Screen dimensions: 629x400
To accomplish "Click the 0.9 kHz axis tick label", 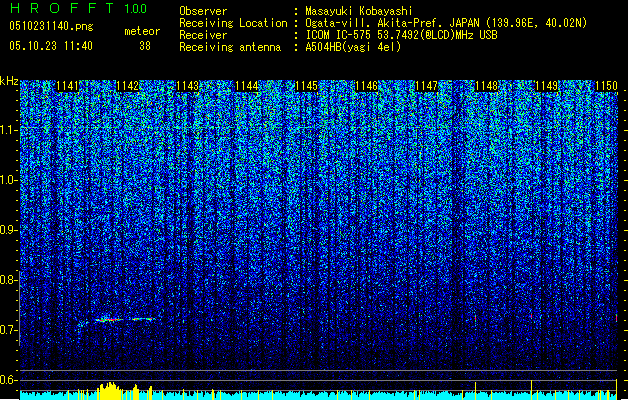I will [8, 230].
